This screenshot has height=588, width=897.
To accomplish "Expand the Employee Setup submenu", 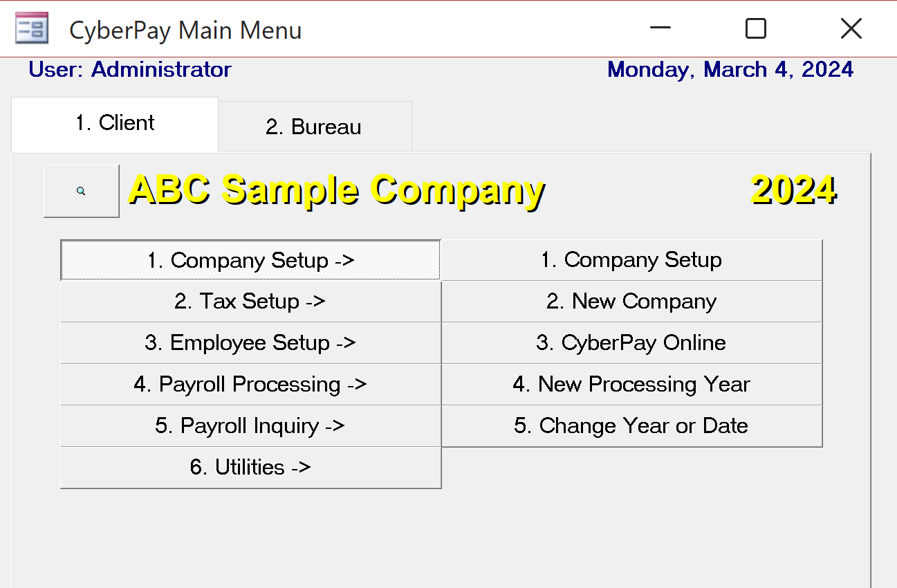I will (x=250, y=343).
